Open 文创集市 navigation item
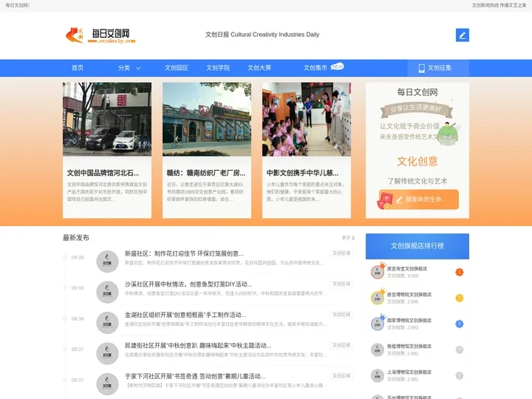 (x=316, y=68)
